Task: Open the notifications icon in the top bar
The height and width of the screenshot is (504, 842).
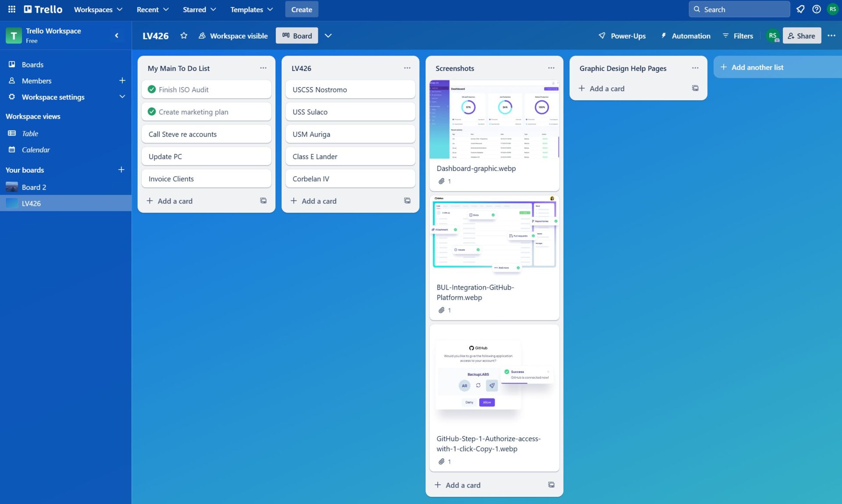Action: [x=800, y=9]
